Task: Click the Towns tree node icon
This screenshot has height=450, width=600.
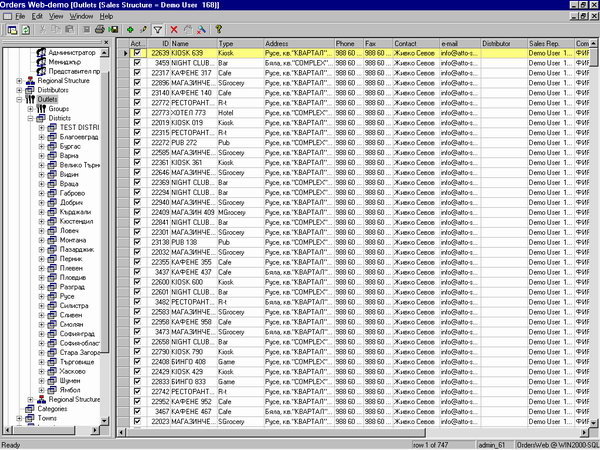Action: [x=30, y=418]
